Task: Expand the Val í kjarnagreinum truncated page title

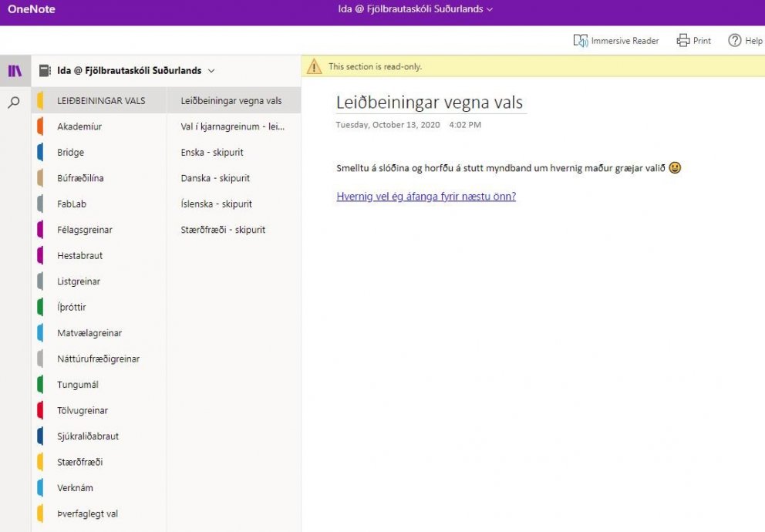Action: 231,126
